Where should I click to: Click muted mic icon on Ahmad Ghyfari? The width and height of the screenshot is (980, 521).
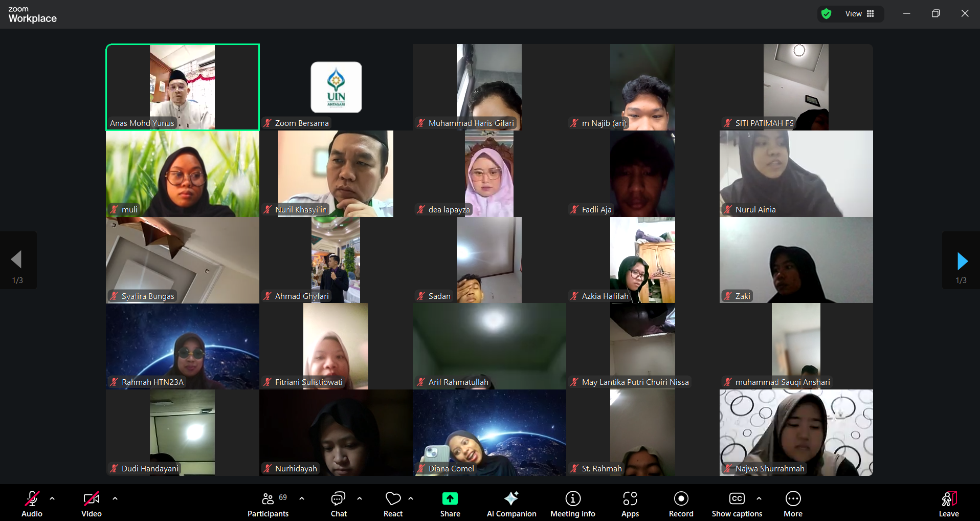[x=268, y=296]
